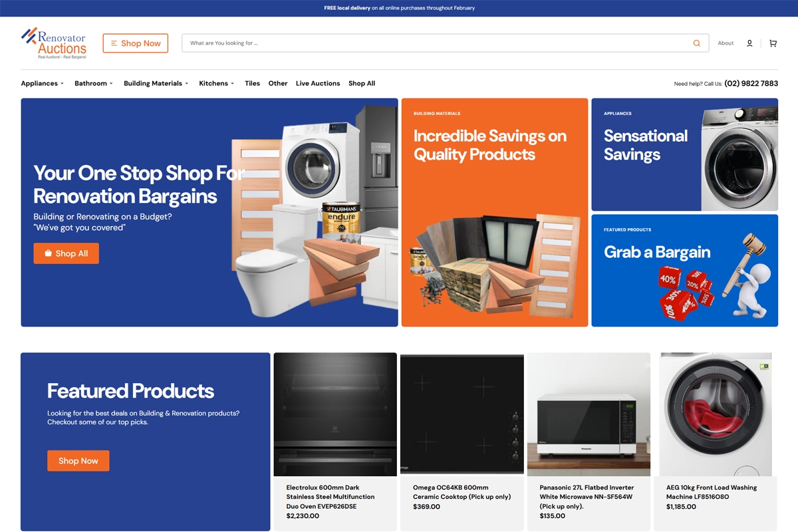Open Omega OC64KB Ceramic Cooktop title link

click(462, 492)
